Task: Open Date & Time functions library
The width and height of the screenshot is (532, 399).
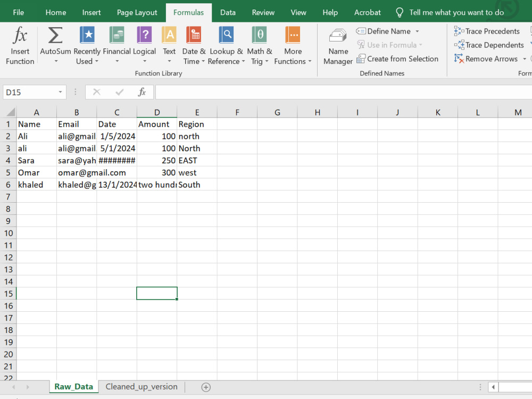Action: (x=194, y=45)
